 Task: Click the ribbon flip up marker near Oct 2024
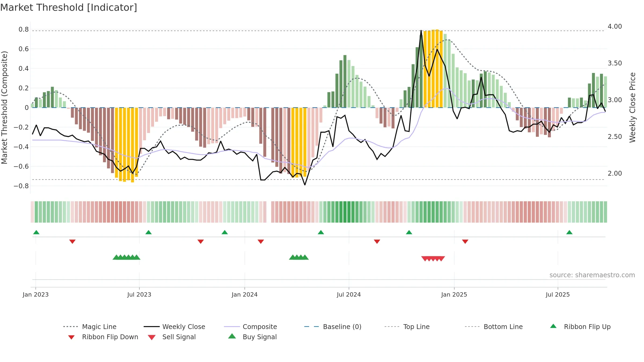tap(409, 232)
